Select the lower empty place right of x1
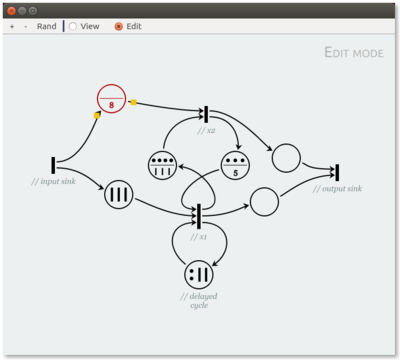400x360 pixels. coord(264,202)
